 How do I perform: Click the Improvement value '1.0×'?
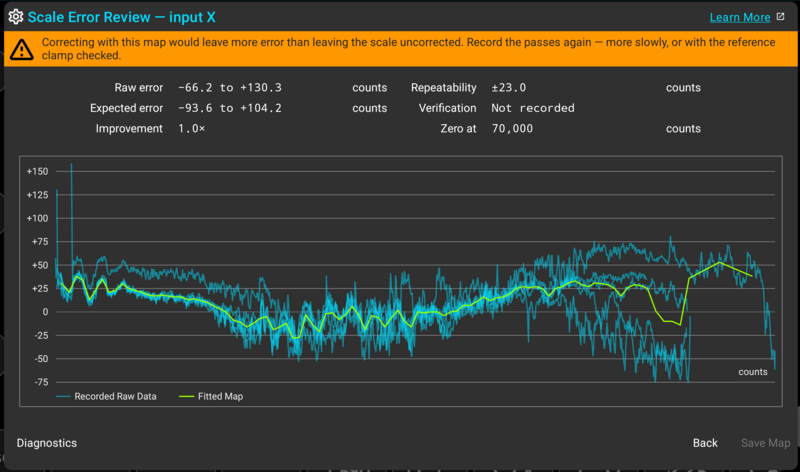[191, 129]
